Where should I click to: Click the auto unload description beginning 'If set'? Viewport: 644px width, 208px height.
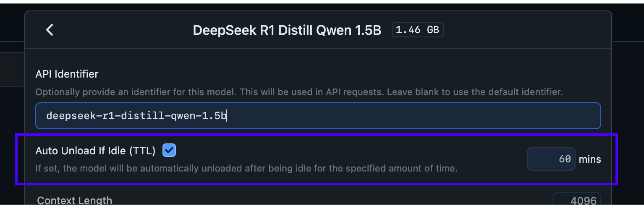coord(246,169)
